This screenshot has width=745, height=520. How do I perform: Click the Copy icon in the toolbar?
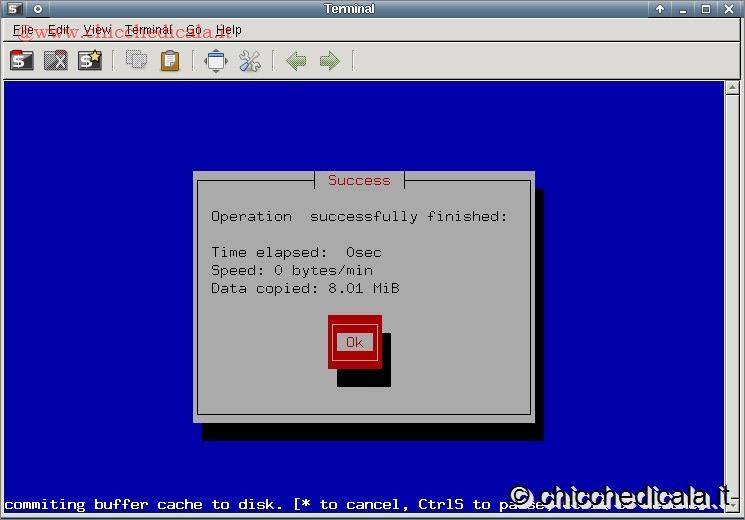click(137, 60)
